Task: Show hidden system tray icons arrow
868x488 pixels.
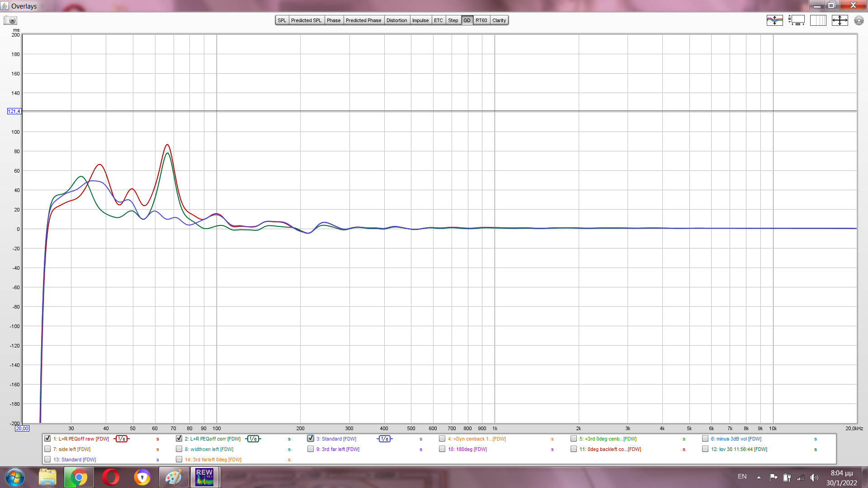Action: (x=759, y=477)
